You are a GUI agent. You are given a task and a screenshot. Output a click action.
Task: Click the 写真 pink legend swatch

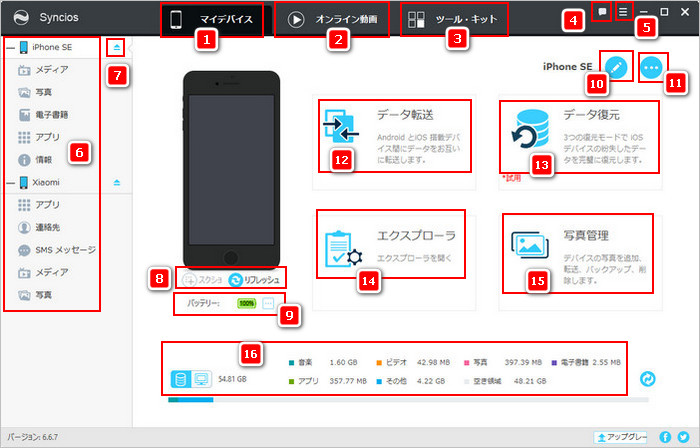(467, 363)
